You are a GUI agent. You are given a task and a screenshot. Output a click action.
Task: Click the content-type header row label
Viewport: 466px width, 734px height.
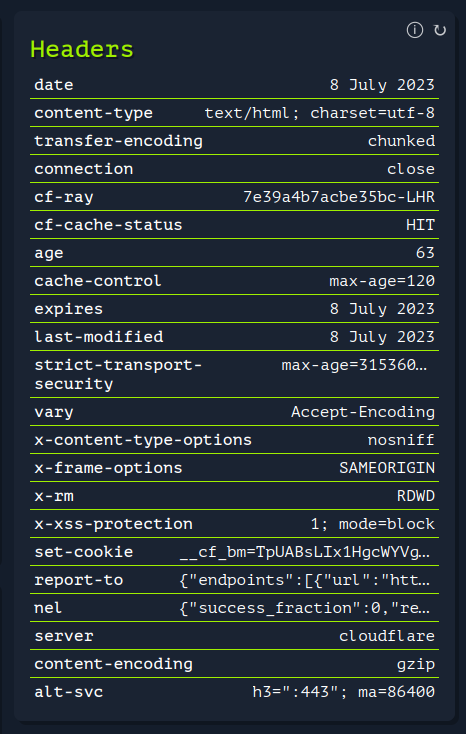click(x=94, y=113)
